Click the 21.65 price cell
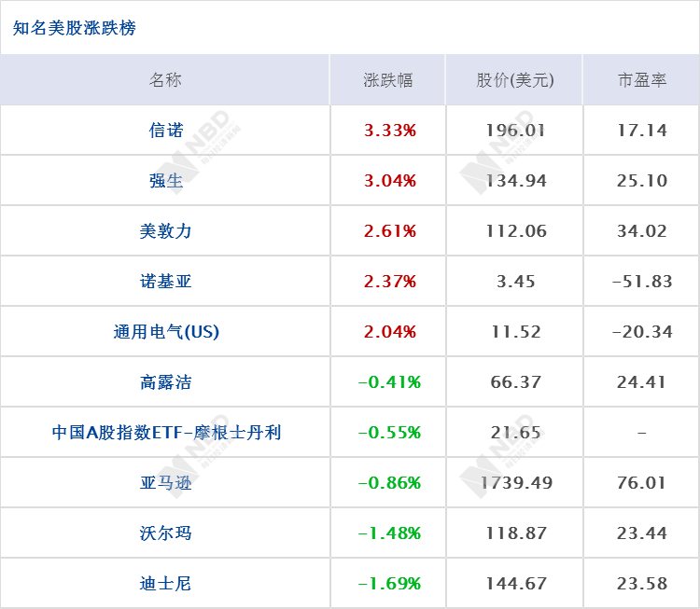 click(x=515, y=433)
